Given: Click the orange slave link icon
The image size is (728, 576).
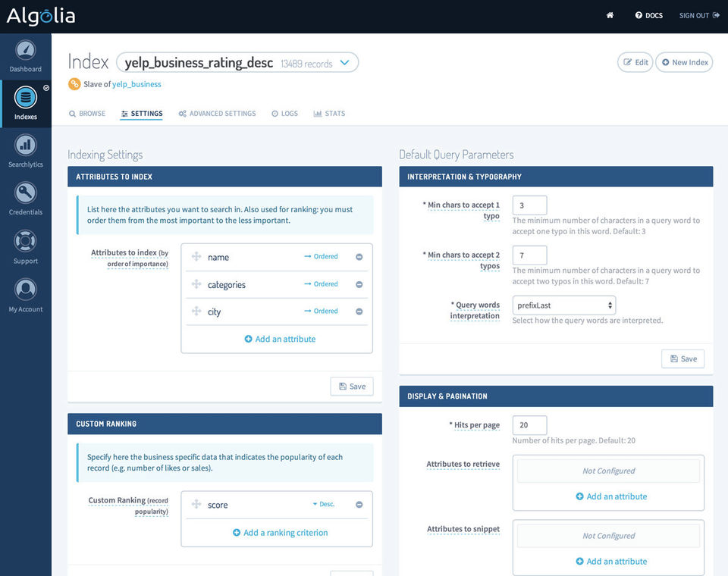Looking at the screenshot, I should point(74,84).
